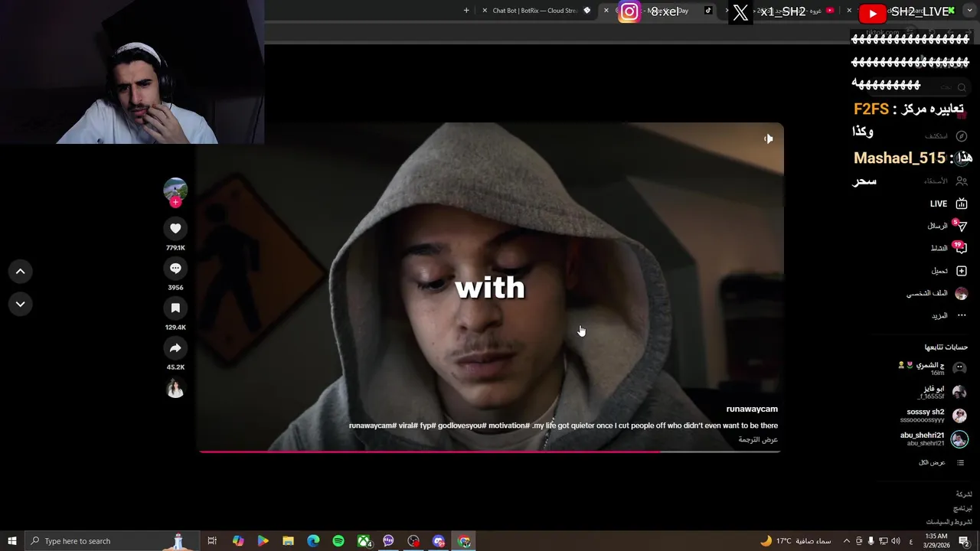Open Spotify from the taskbar
980x551 pixels.
[x=338, y=541]
